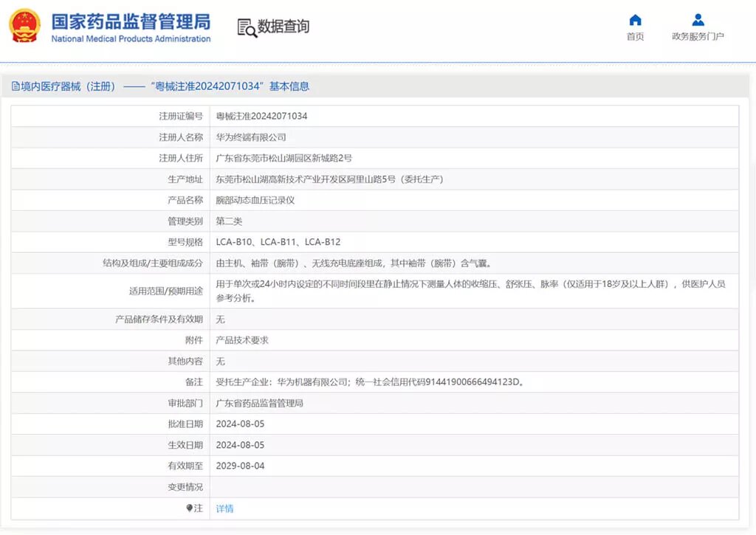
Task: Select 生效日期 value 2024-08-05
Action: click(240, 445)
